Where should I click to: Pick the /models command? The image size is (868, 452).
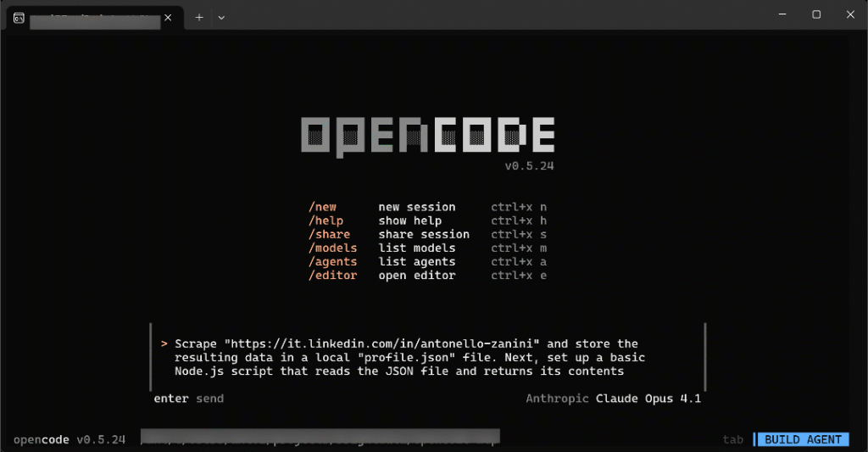click(x=332, y=248)
